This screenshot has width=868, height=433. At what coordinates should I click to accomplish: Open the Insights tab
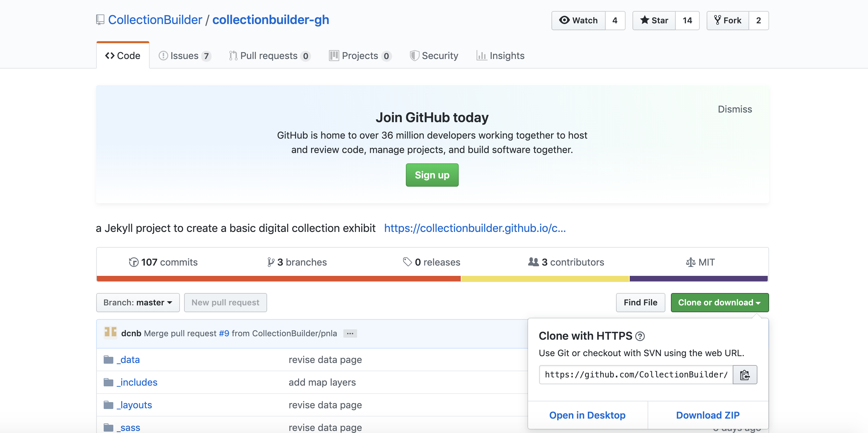(500, 56)
